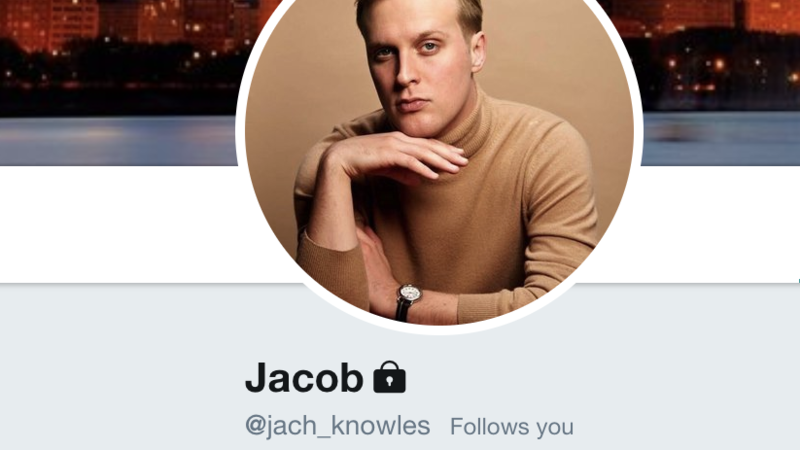The width and height of the screenshot is (800, 450).
Task: Open Jacob's circular profile photo
Action: (x=439, y=162)
